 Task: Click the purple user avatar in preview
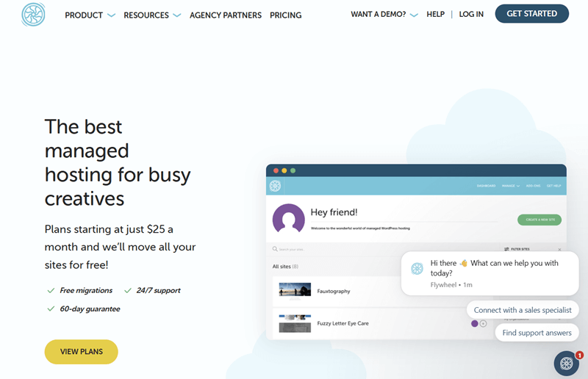click(288, 219)
